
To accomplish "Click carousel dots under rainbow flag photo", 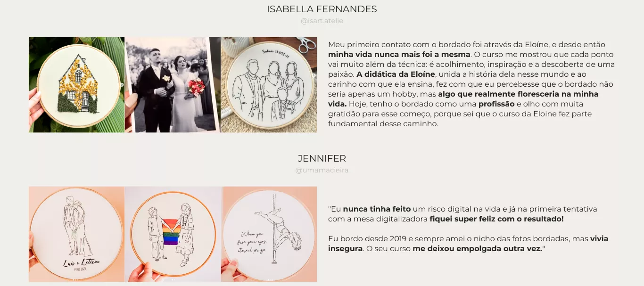I will [173, 279].
